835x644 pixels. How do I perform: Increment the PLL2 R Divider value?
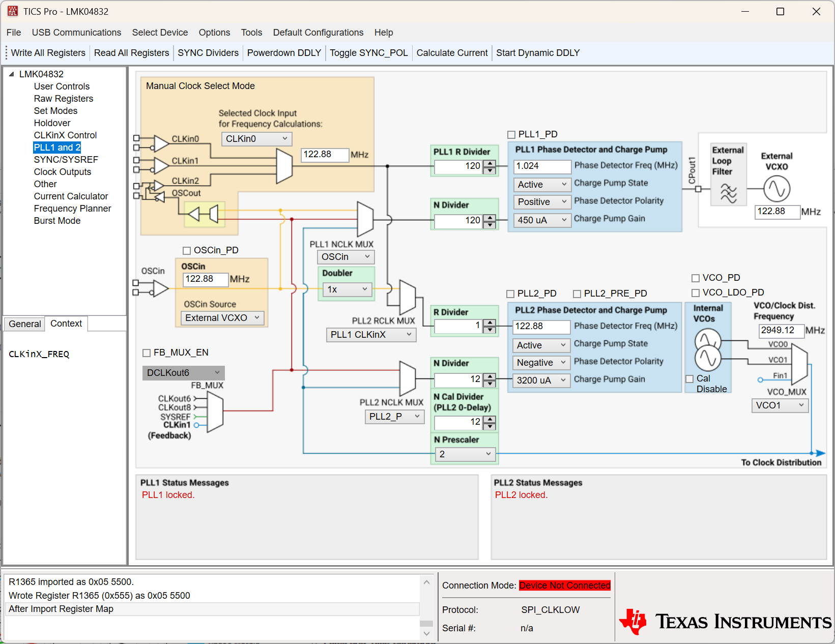(x=490, y=323)
